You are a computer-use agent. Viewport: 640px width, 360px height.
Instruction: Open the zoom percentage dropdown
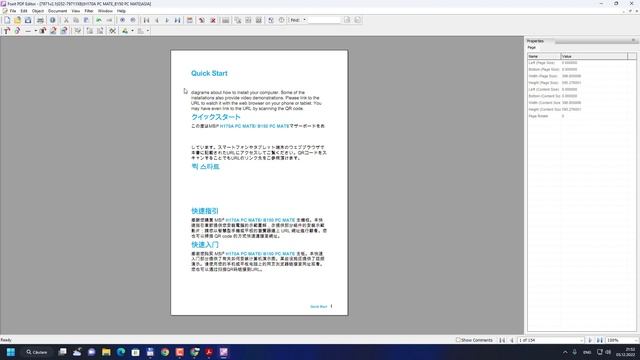636,340
